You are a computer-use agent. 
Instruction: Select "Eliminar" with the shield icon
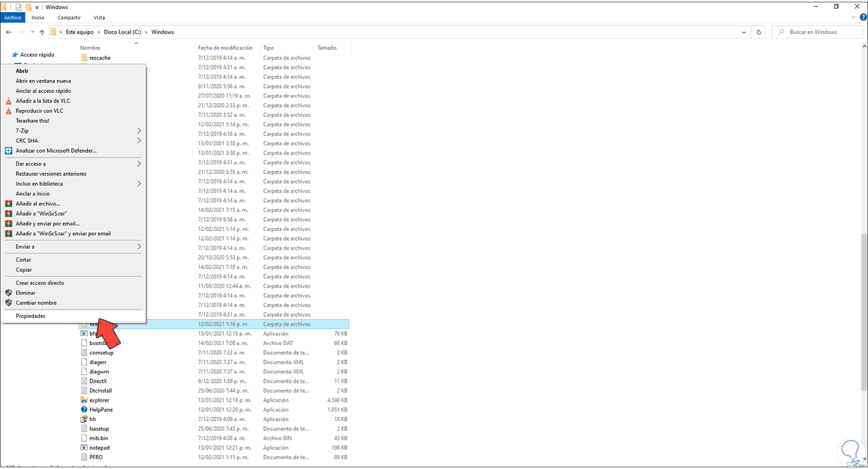27,292
